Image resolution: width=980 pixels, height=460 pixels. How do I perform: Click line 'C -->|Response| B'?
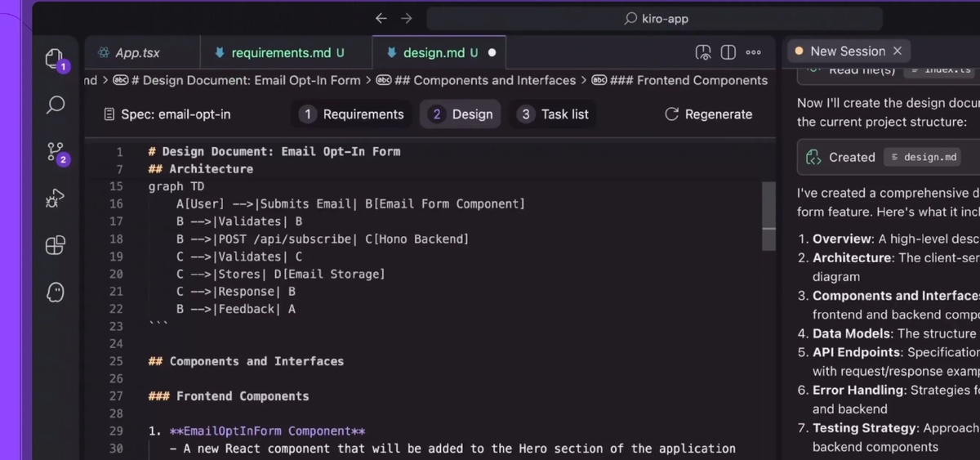(x=235, y=292)
